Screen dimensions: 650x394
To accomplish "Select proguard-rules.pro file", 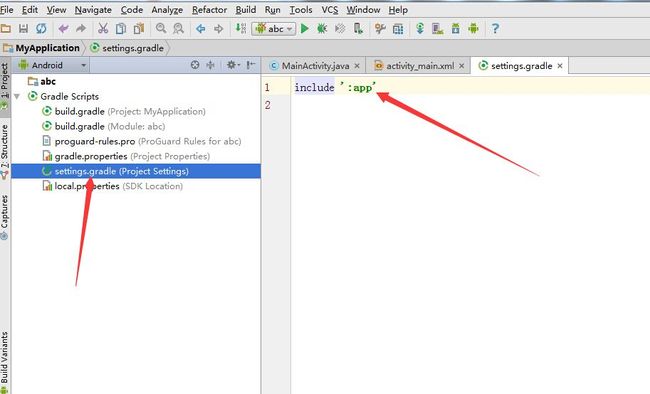I will (142, 141).
